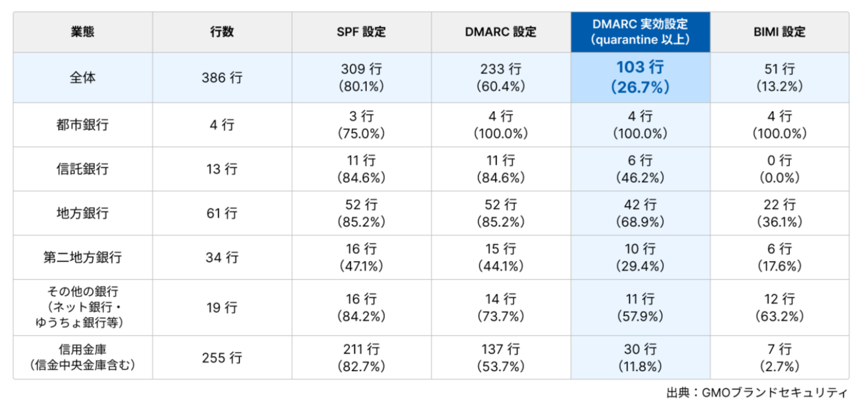Select the BIMI 設定 column header
The image size is (868, 405).
780,32
